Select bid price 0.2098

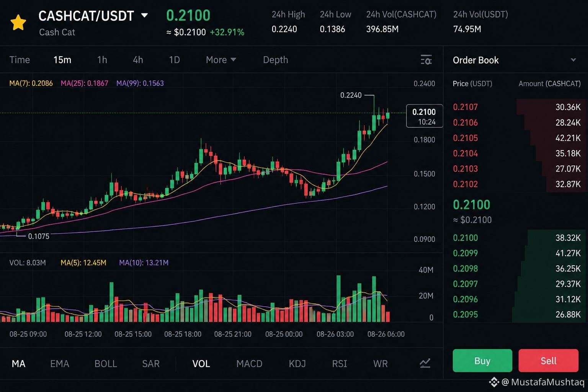(465, 269)
